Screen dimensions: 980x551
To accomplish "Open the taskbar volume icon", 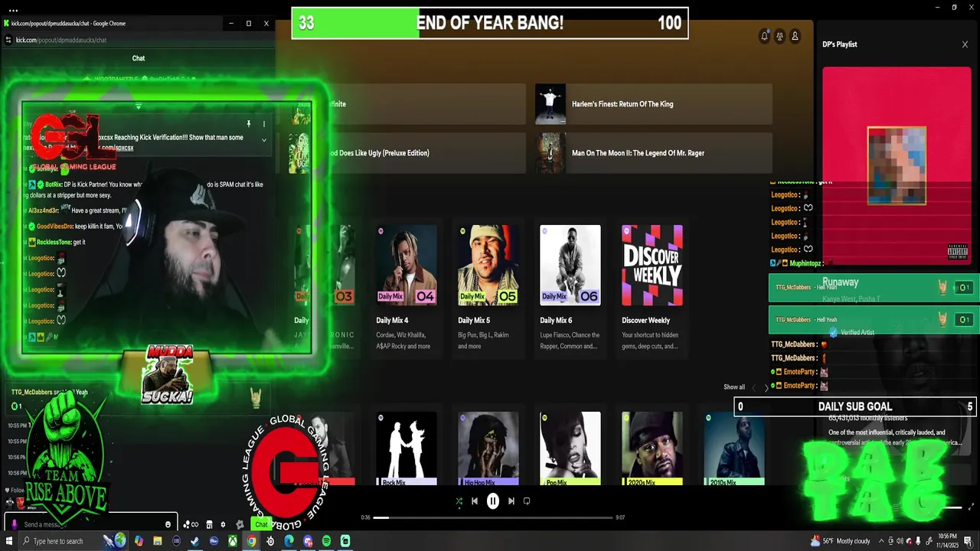I will 900,541.
